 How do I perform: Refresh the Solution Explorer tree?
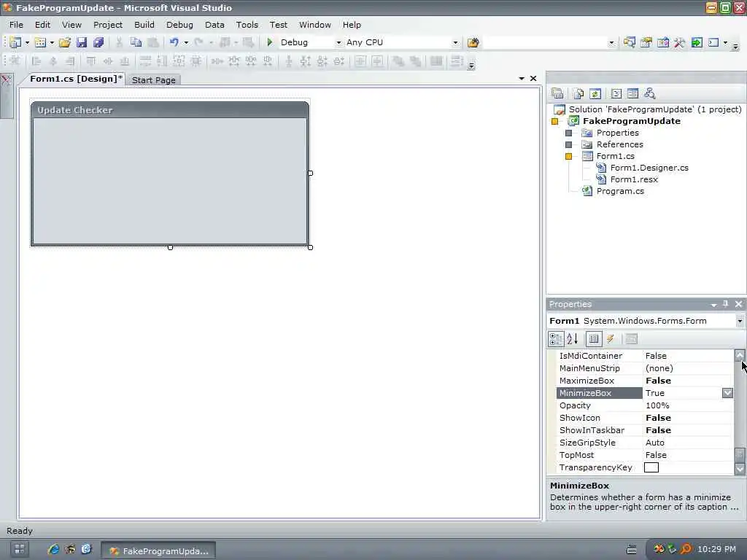[595, 93]
